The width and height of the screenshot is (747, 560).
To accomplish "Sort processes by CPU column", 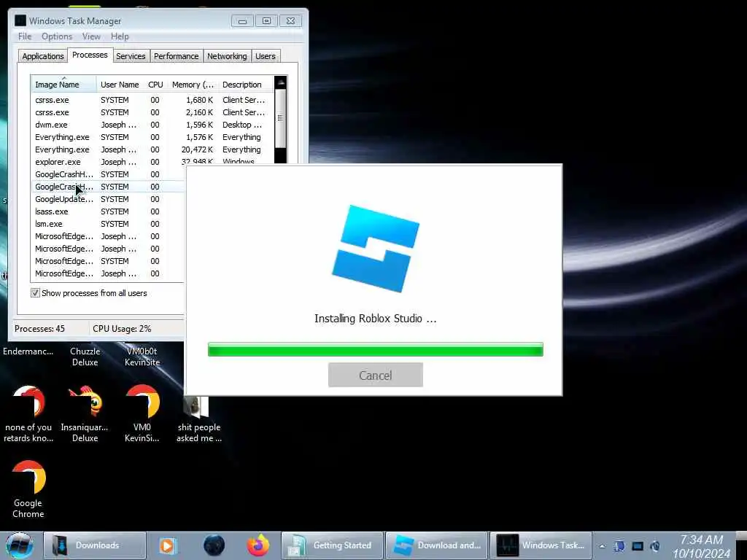I will coord(155,85).
